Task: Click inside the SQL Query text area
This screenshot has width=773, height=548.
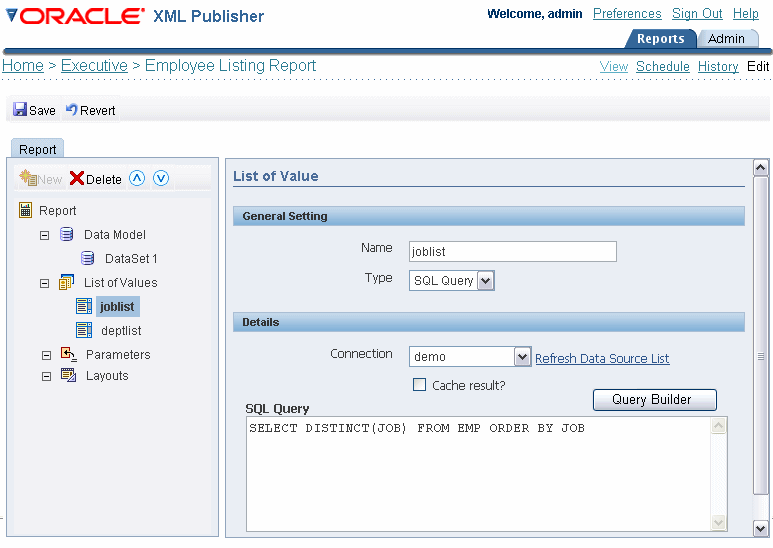Action: click(479, 474)
